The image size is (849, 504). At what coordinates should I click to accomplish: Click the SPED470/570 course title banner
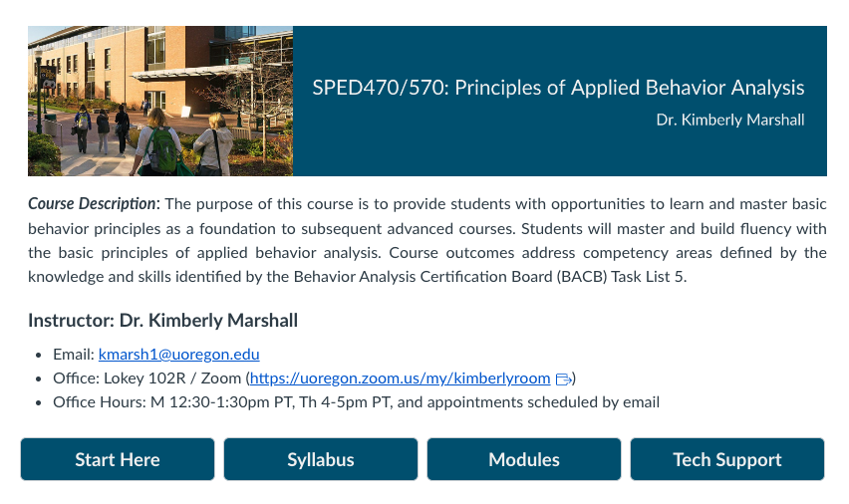(x=558, y=88)
